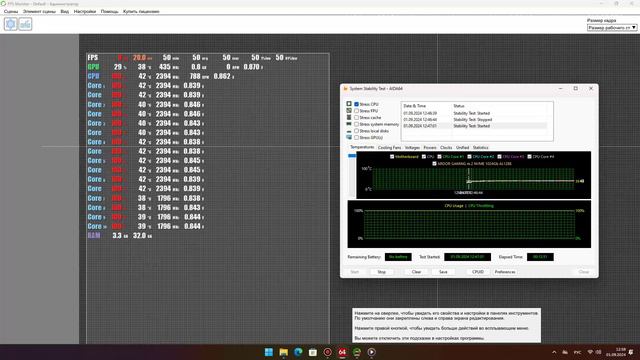Toggle the Motherboard temperature graph checkbox
640x360 pixels.
392,157
